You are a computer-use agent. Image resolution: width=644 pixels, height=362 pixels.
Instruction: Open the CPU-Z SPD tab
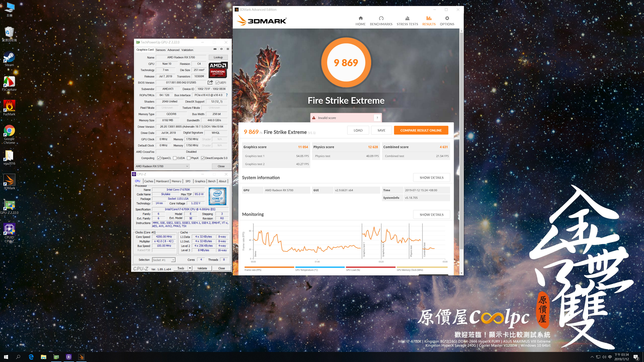tap(188, 181)
